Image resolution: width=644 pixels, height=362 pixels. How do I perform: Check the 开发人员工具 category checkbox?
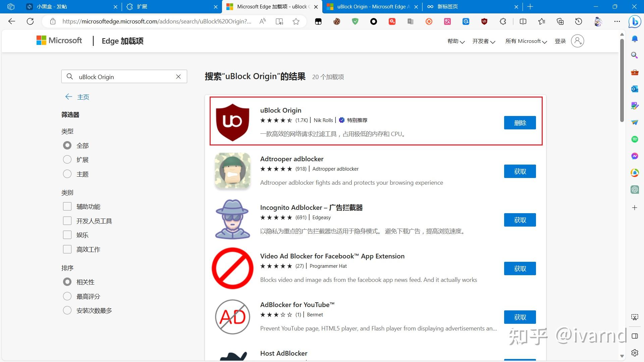point(67,221)
